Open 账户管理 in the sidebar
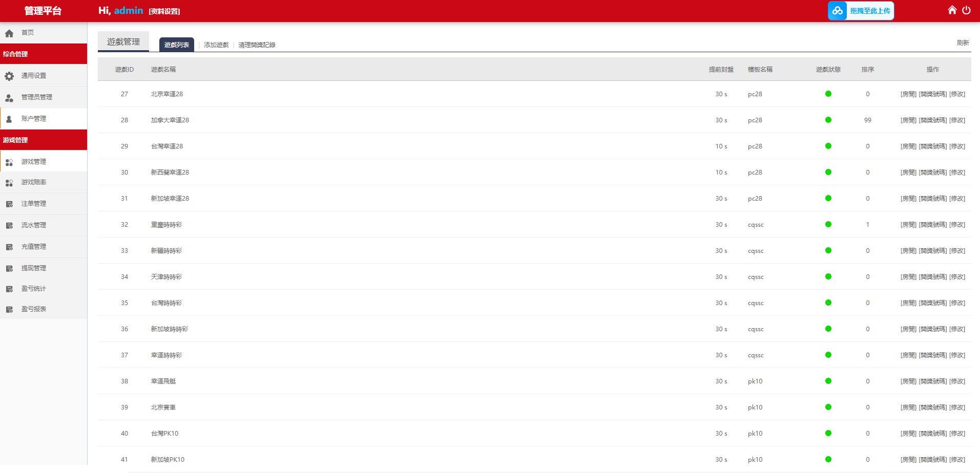Image resolution: width=980 pixels, height=473 pixels. coord(34,119)
